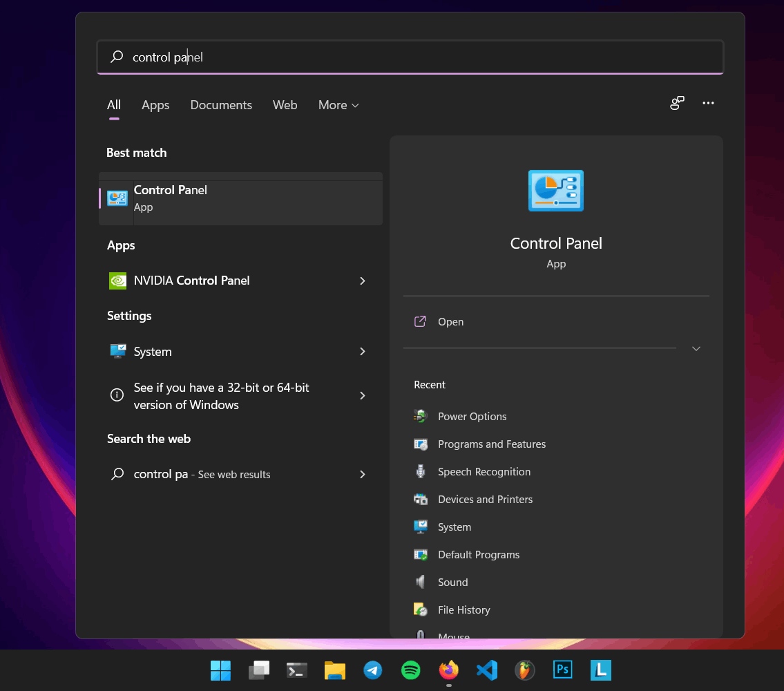784x691 pixels.
Task: Open Visual Studio Code from taskbar
Action: point(486,670)
